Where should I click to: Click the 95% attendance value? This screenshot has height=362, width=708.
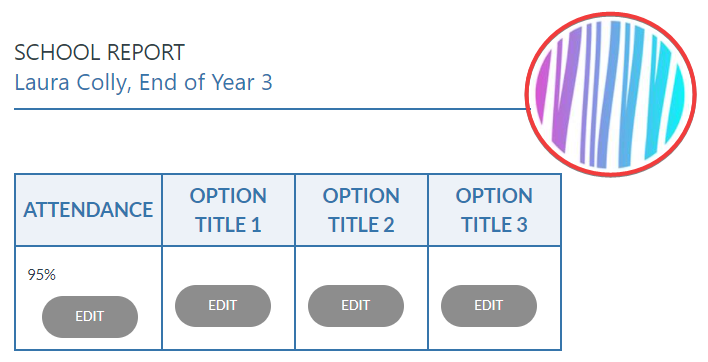pyautogui.click(x=42, y=274)
